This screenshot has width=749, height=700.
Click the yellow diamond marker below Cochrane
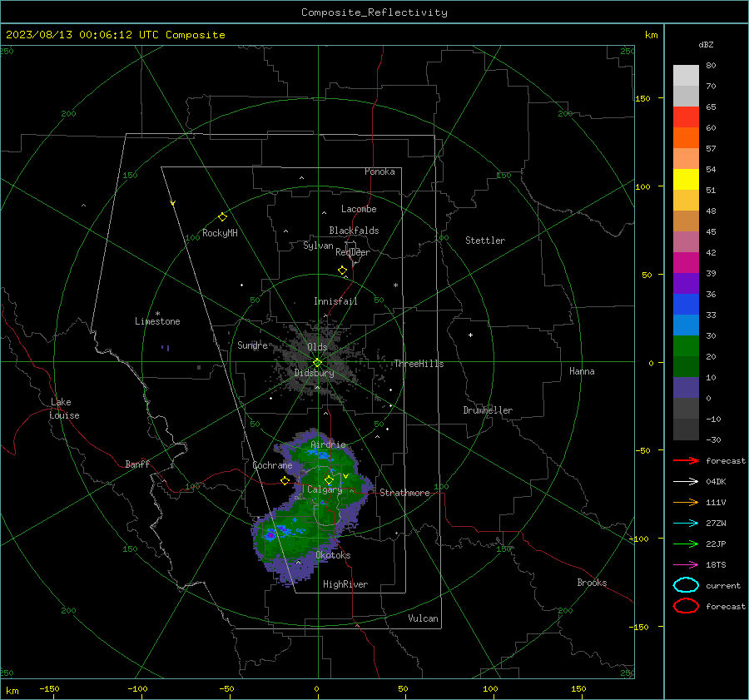coord(285,481)
